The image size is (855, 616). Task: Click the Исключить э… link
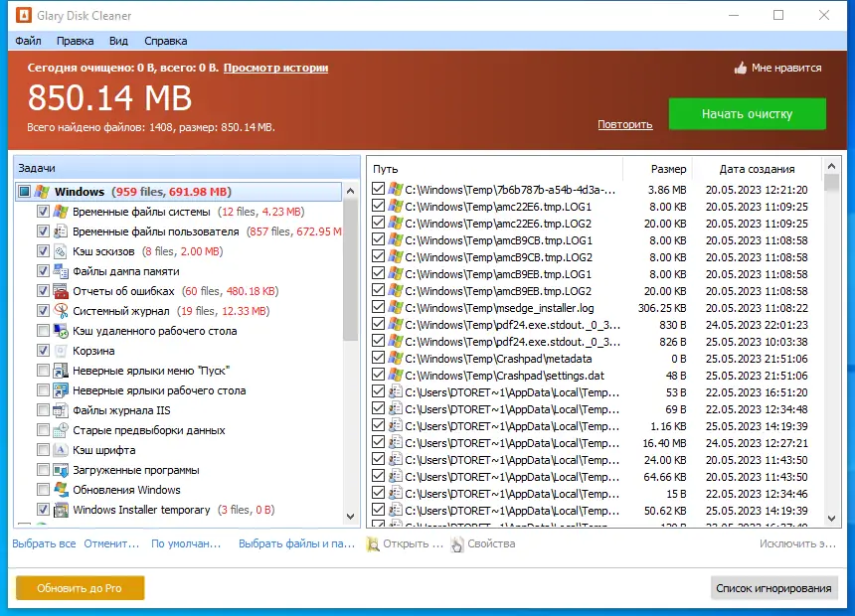[797, 544]
